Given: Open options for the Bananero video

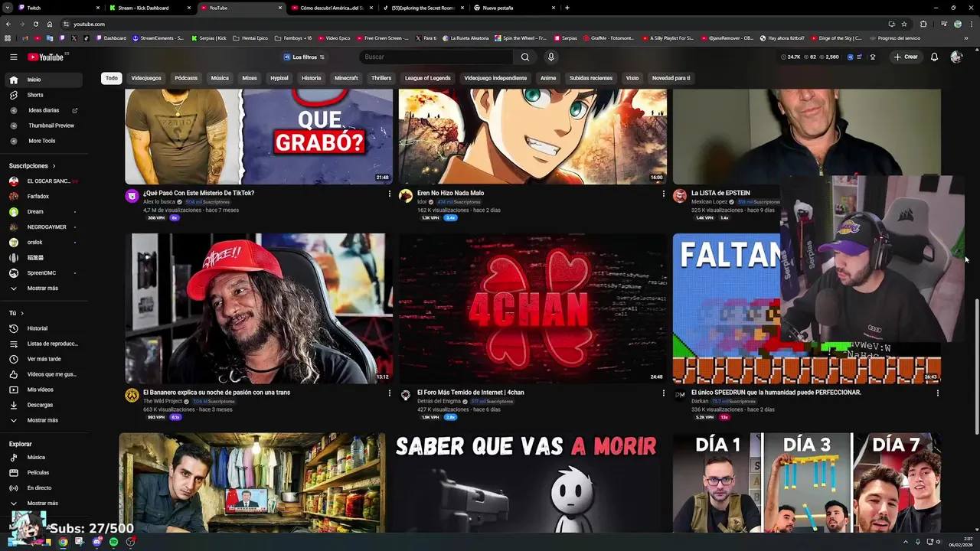Looking at the screenshot, I should [x=389, y=393].
